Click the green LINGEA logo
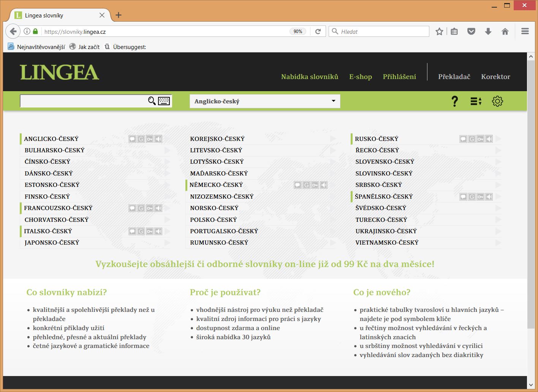Screen dimensions: 538x392 pyautogui.click(x=59, y=72)
